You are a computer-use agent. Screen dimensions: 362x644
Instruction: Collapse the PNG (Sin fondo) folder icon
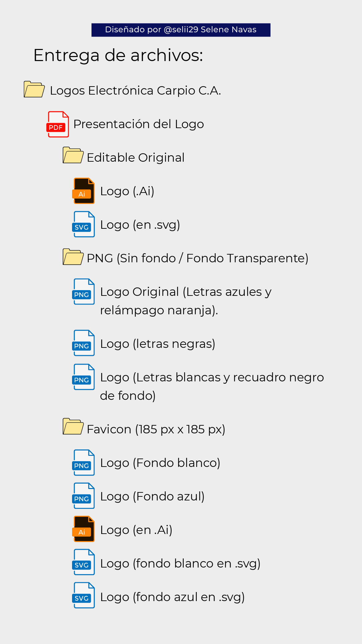[x=73, y=257]
